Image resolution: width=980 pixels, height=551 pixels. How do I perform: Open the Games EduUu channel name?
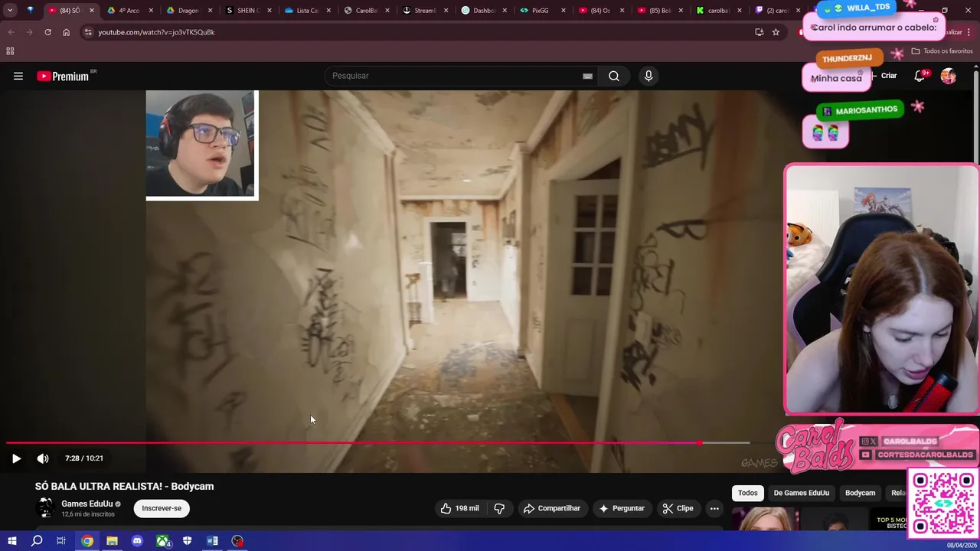coord(87,504)
